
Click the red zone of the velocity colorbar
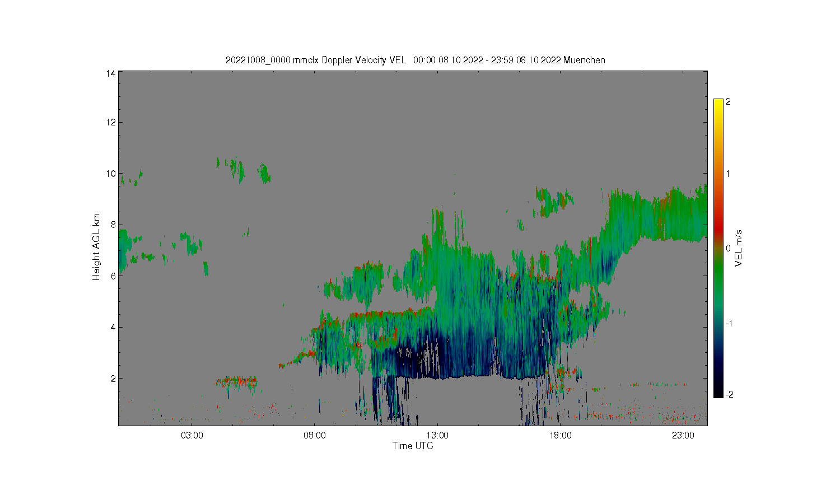click(x=718, y=227)
